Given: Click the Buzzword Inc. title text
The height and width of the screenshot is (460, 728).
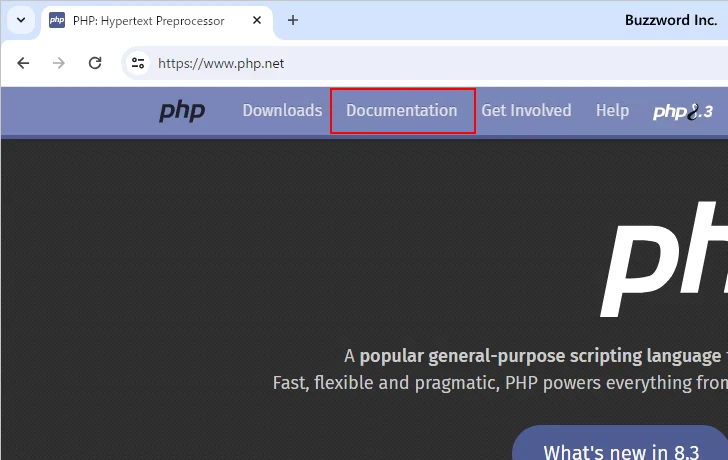Looking at the screenshot, I should tap(671, 20).
